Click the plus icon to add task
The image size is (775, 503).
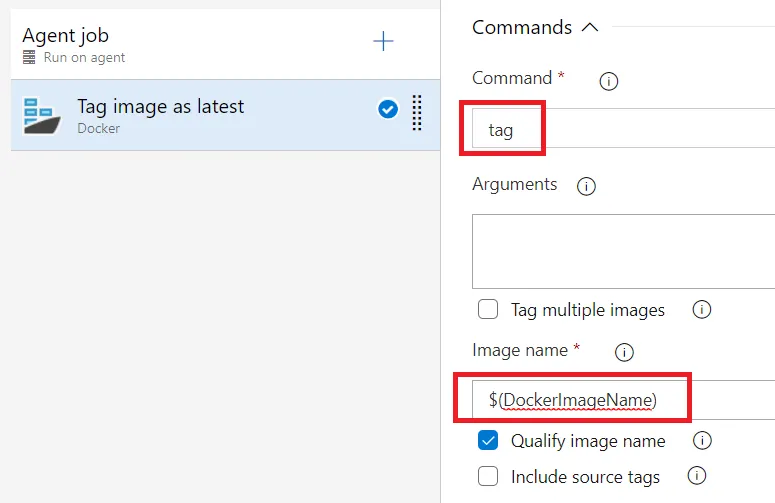pos(383,41)
